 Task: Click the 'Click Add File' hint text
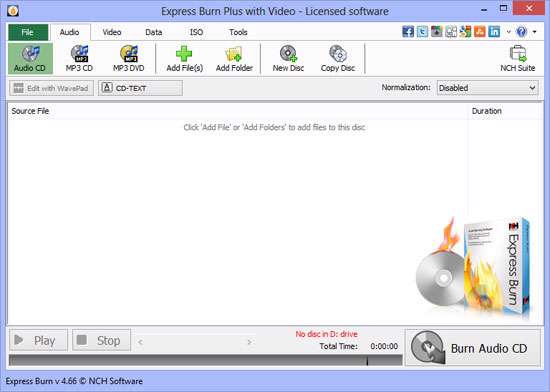pos(274,127)
